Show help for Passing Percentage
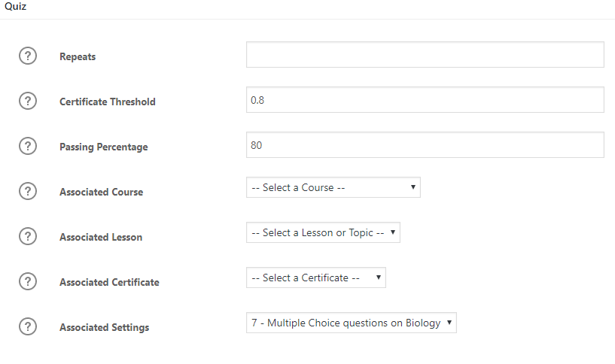The image size is (615, 364). tap(28, 146)
